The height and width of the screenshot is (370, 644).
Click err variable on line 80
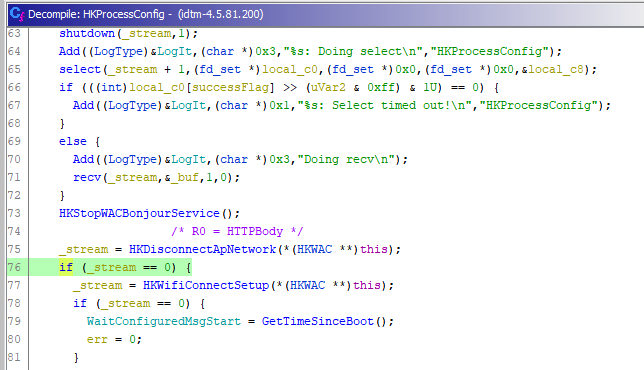tap(97, 339)
